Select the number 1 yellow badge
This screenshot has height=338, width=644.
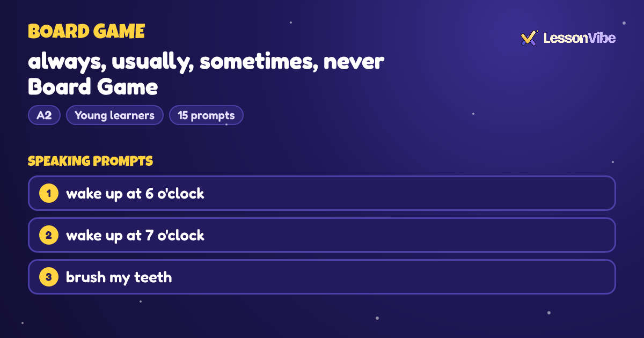tap(49, 193)
